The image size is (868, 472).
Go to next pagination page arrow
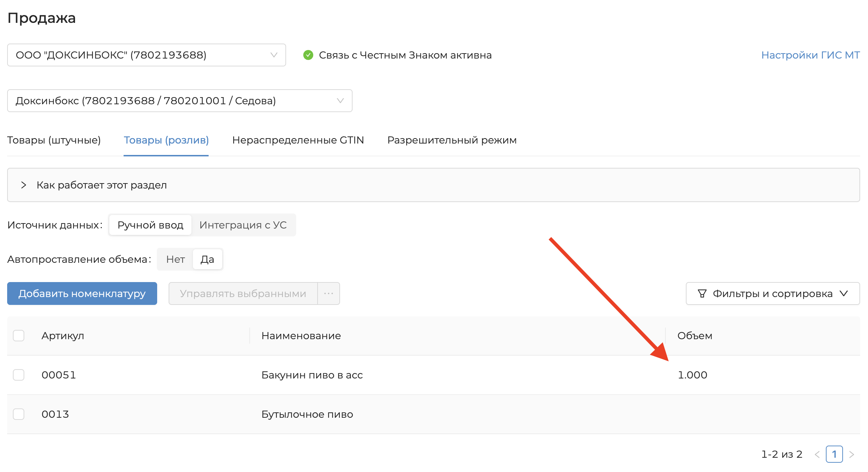click(852, 454)
